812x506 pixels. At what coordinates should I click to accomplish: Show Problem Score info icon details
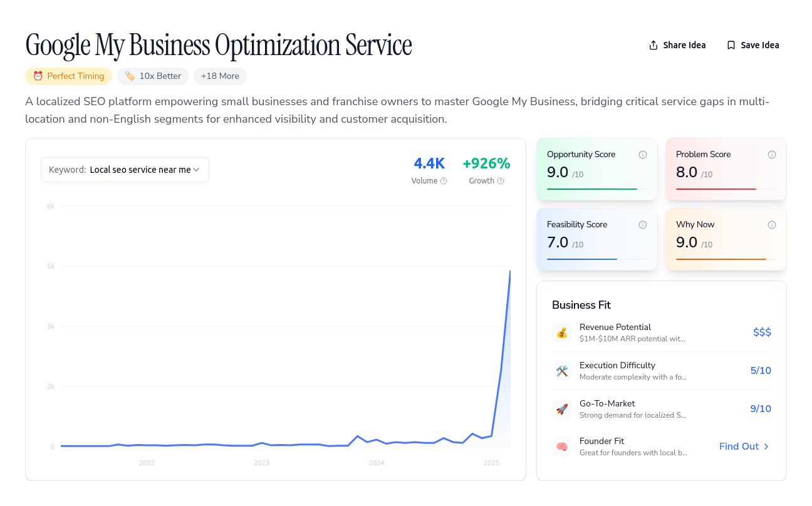tap(772, 155)
